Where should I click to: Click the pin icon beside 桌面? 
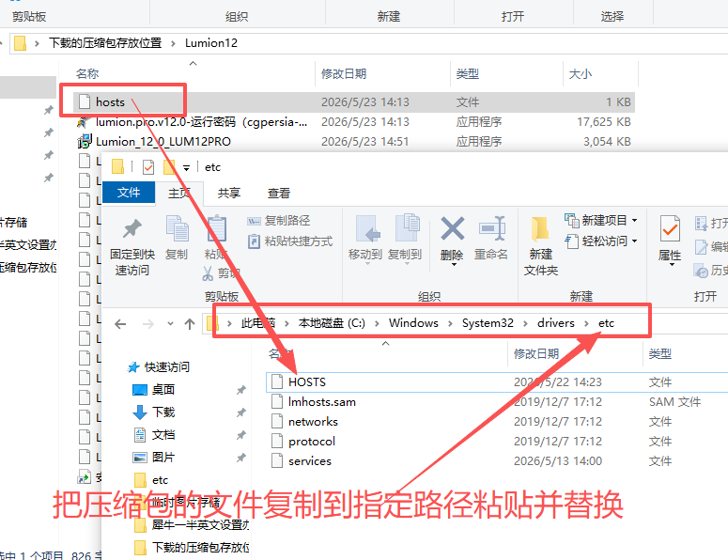pyautogui.click(x=240, y=390)
